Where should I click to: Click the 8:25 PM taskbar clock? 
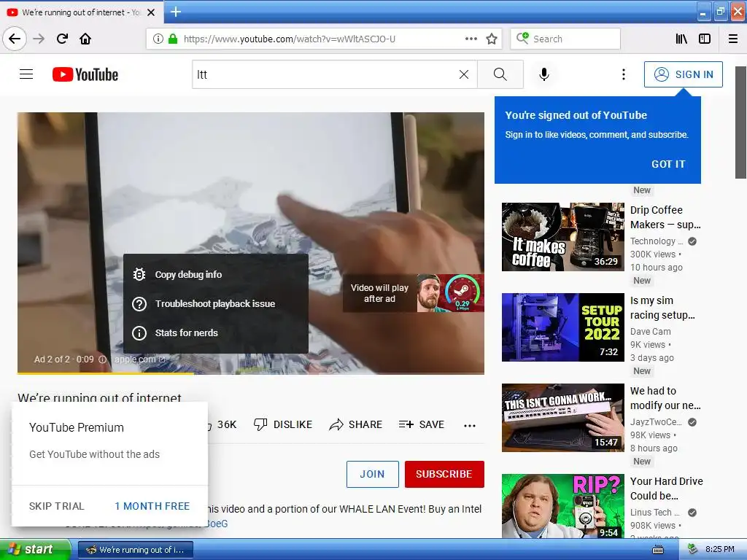tap(720, 550)
